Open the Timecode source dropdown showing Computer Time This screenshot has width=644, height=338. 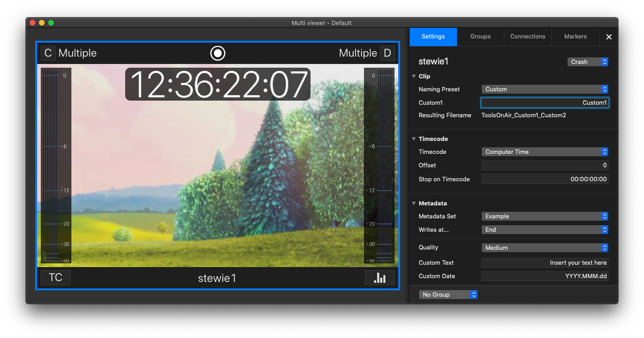click(x=545, y=152)
